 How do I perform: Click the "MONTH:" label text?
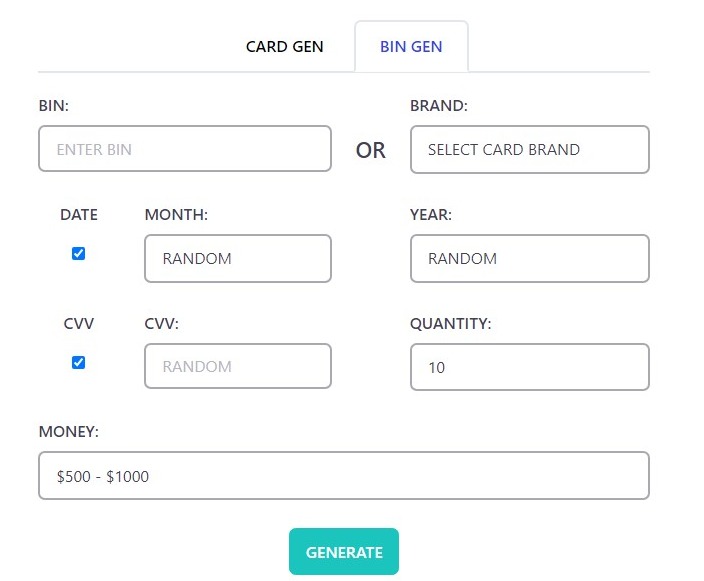(x=176, y=214)
